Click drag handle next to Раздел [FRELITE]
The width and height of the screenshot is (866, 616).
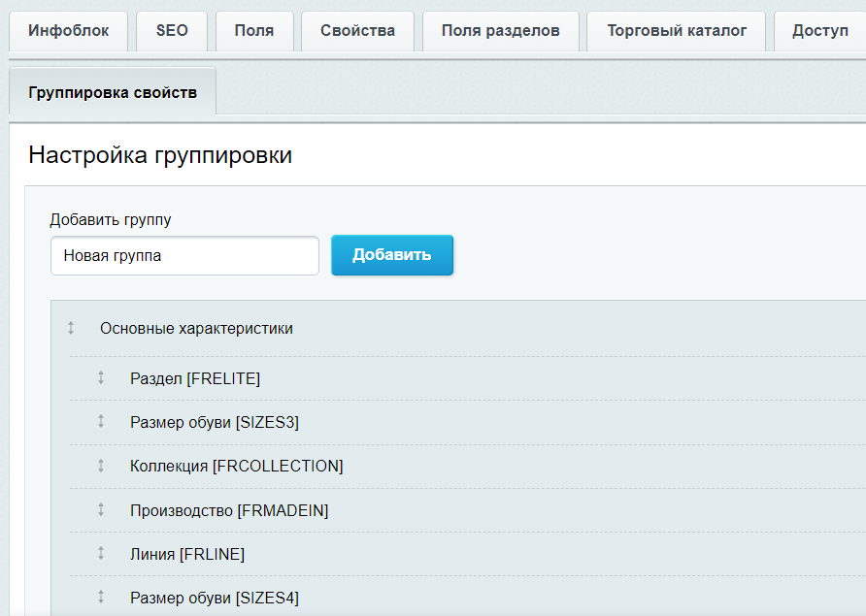click(100, 377)
